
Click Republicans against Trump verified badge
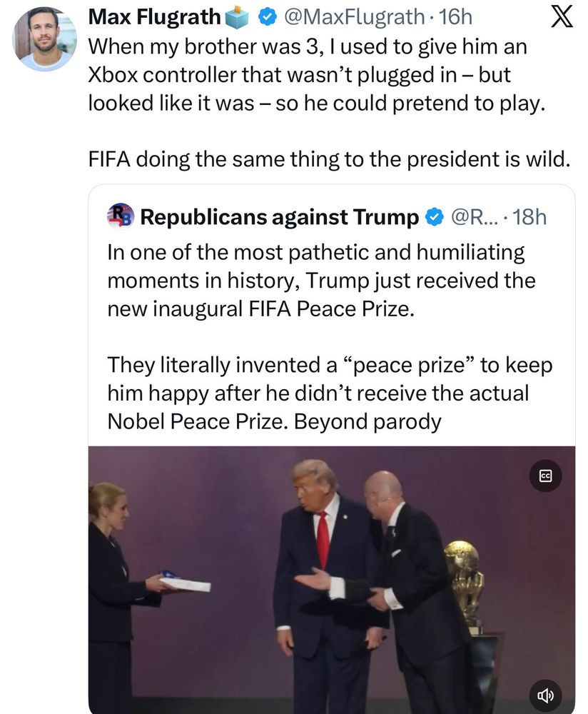pyautogui.click(x=434, y=217)
